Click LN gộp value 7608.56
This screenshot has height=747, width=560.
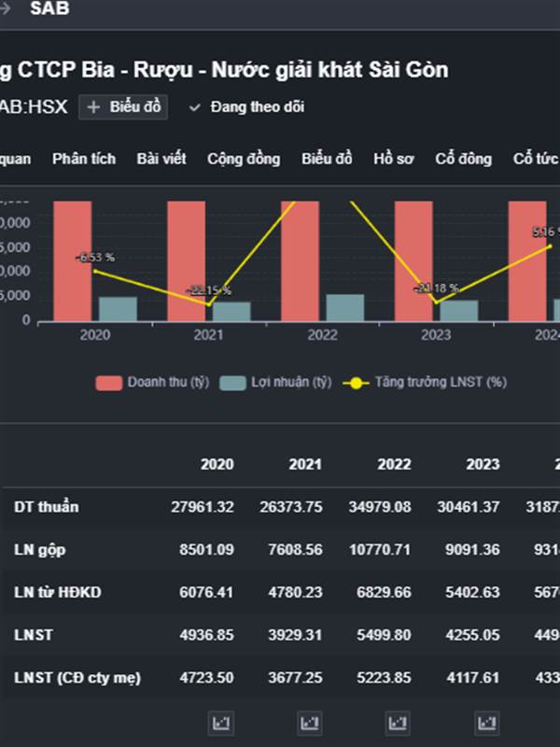[x=295, y=550]
